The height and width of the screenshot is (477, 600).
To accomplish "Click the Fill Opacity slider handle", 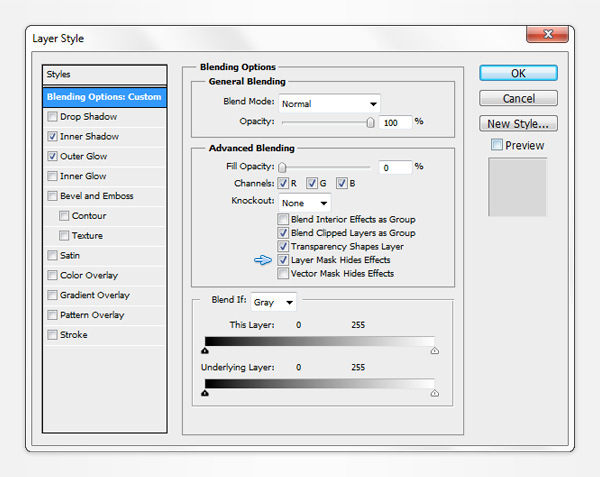I will (282, 167).
